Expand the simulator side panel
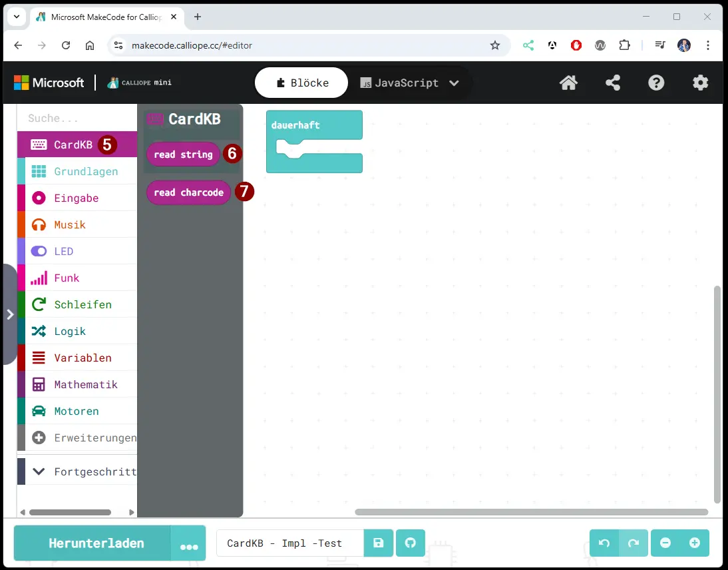Viewport: 728px width, 570px height. pos(9,314)
